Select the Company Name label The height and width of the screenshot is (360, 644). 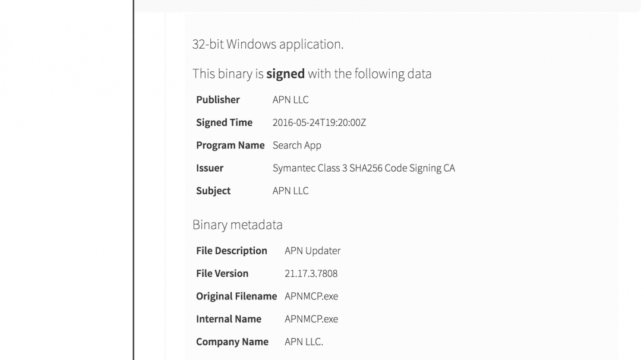[232, 342]
